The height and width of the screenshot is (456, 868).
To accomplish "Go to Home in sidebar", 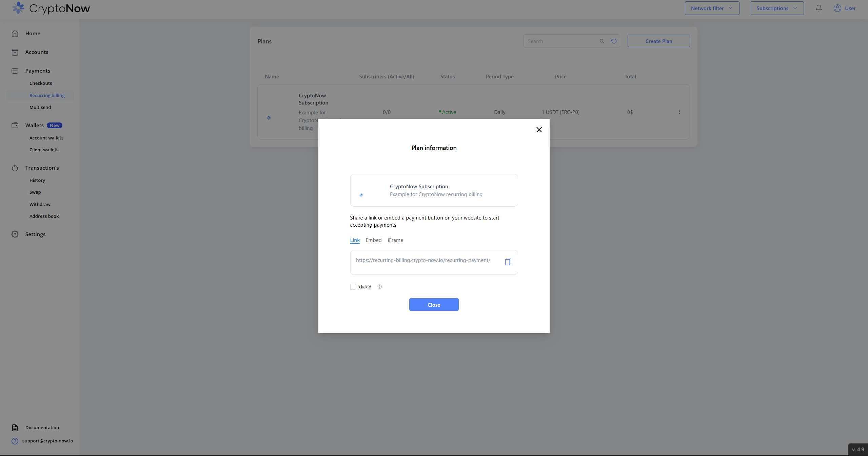I will point(33,33).
